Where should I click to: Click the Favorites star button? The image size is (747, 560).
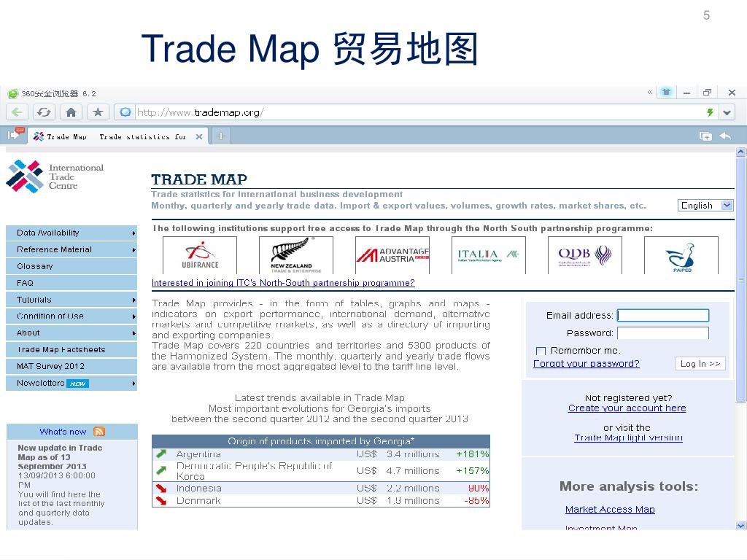[98, 112]
